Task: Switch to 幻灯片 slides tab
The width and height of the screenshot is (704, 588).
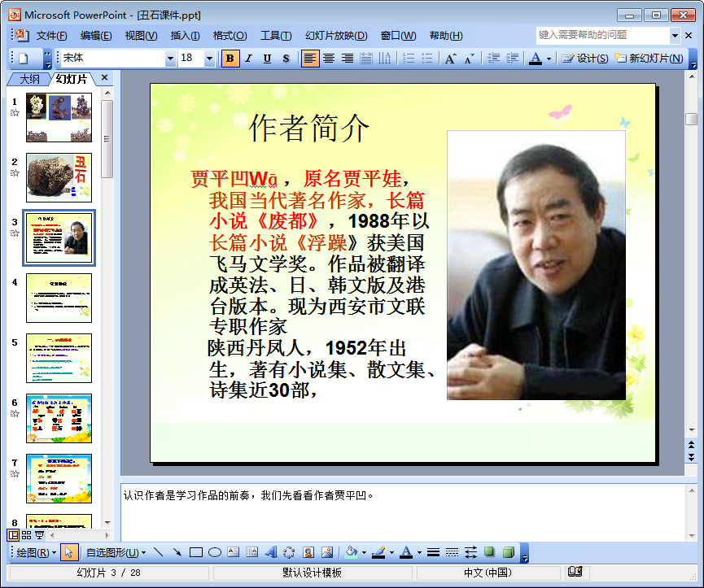Action: 71,79
